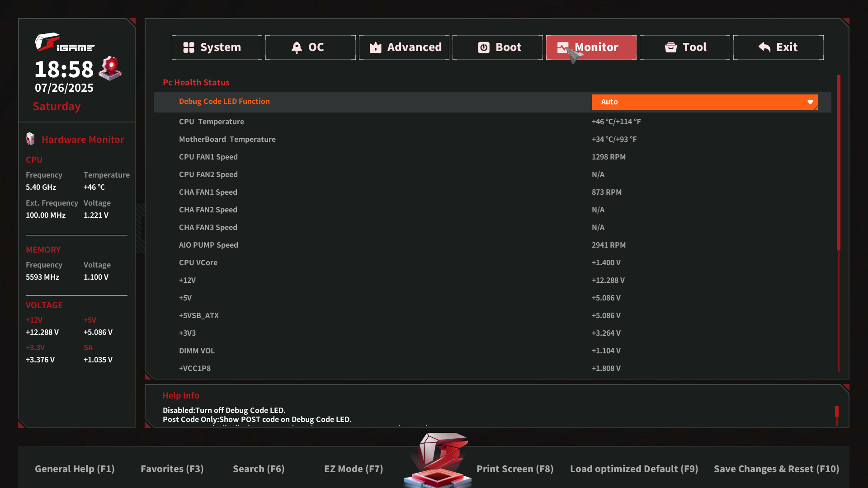Click the Boot power icon
Viewport: 868px width, 488px height.
(x=484, y=47)
